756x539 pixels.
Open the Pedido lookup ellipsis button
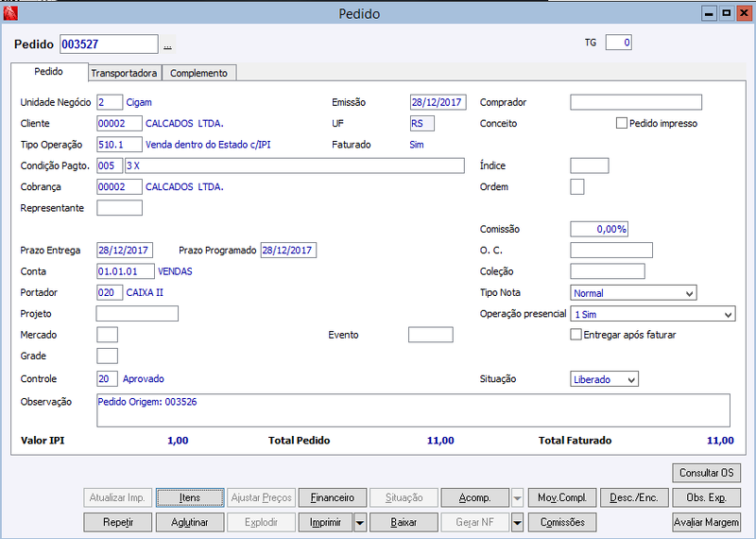tap(167, 44)
